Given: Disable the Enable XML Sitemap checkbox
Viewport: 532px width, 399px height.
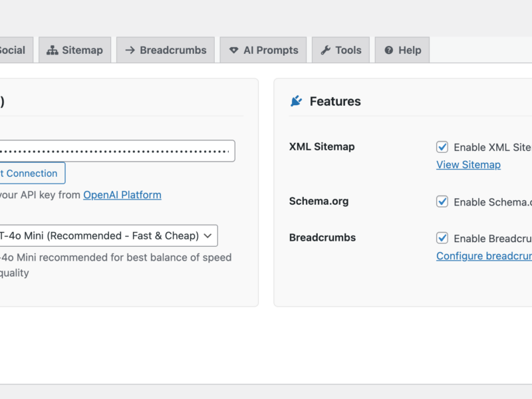Looking at the screenshot, I should tap(442, 147).
